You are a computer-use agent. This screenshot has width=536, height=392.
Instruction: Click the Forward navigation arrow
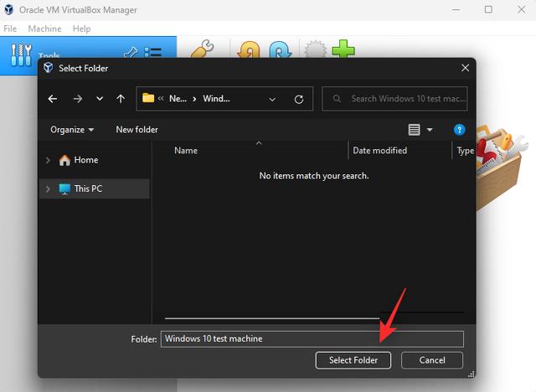click(x=77, y=99)
